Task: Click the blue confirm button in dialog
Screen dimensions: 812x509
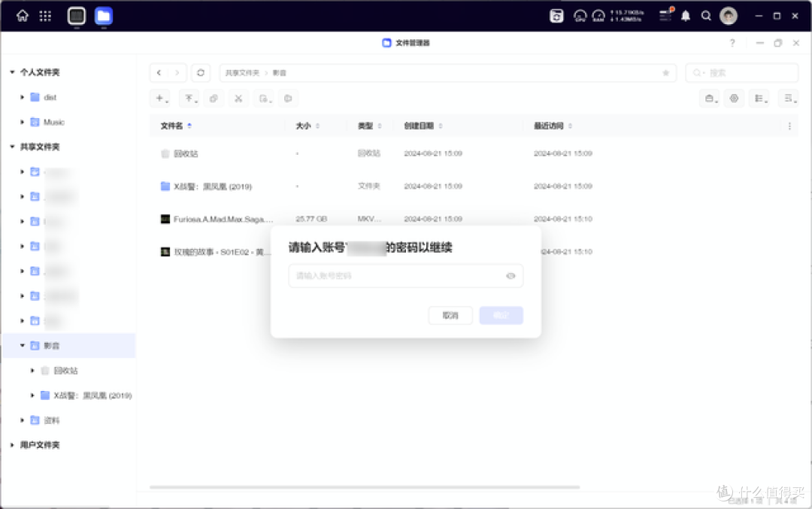Action: [x=501, y=315]
